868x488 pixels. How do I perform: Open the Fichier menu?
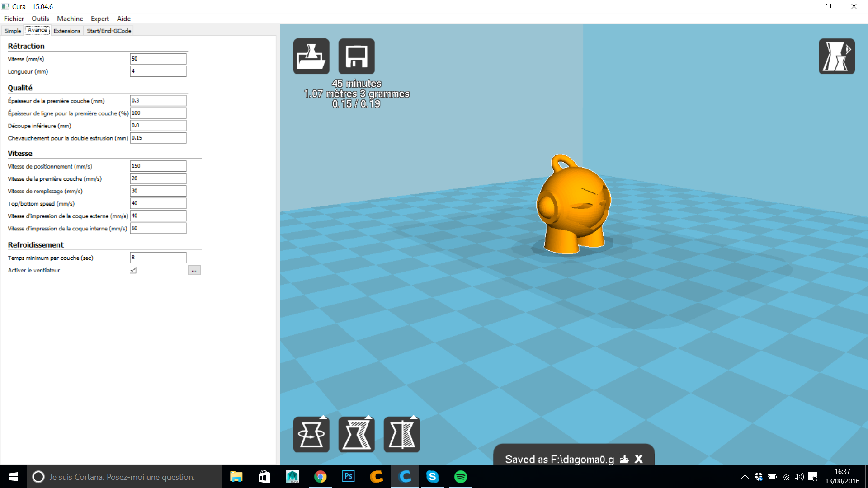point(14,19)
